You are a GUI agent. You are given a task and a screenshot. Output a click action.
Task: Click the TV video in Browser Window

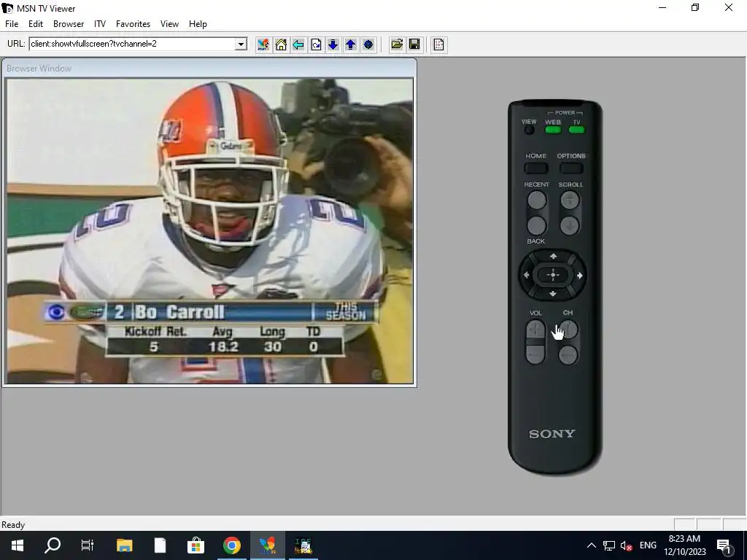pos(209,231)
